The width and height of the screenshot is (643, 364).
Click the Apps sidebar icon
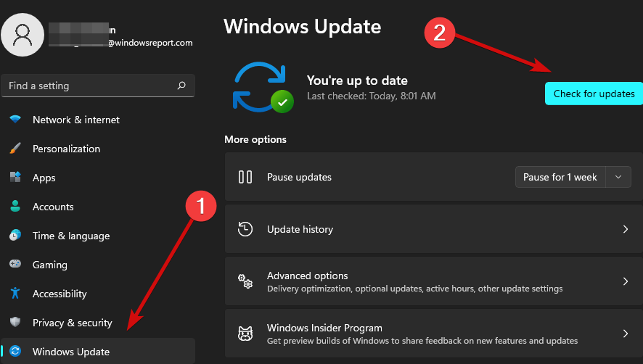15,177
